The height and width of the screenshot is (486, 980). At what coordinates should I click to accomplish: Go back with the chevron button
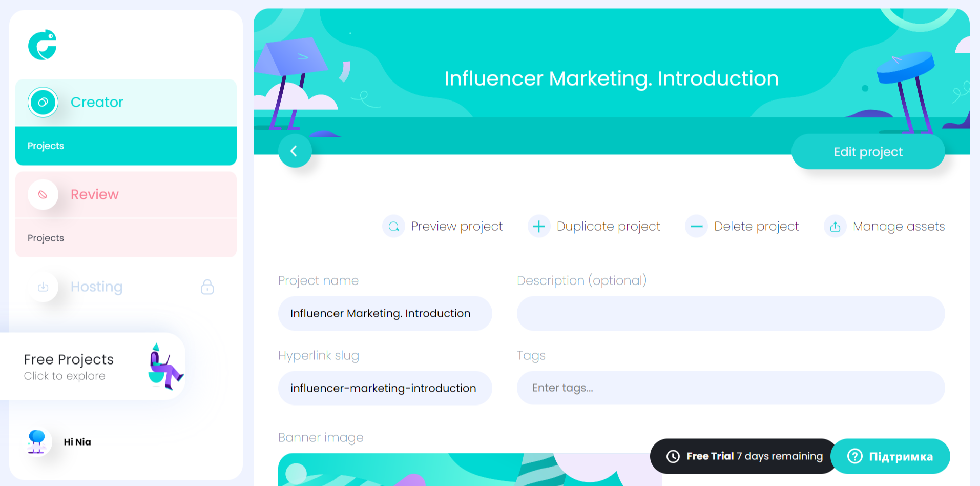point(295,151)
